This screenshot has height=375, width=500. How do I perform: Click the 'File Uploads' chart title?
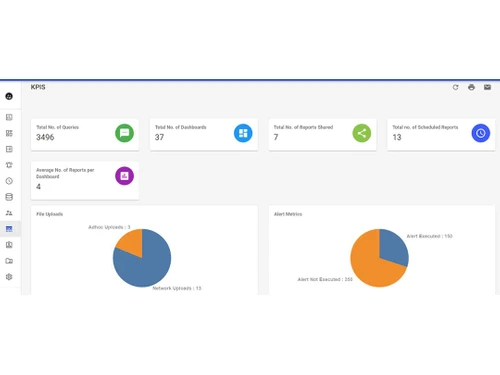(49, 214)
